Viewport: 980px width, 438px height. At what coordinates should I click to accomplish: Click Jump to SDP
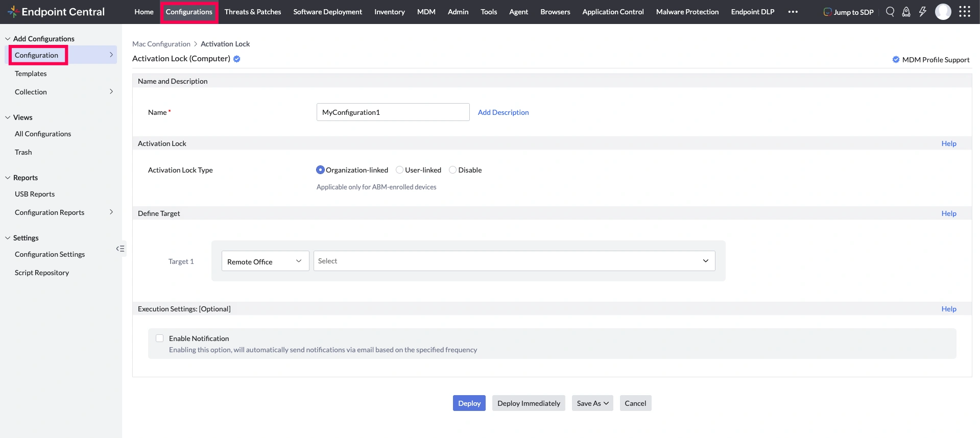click(849, 12)
